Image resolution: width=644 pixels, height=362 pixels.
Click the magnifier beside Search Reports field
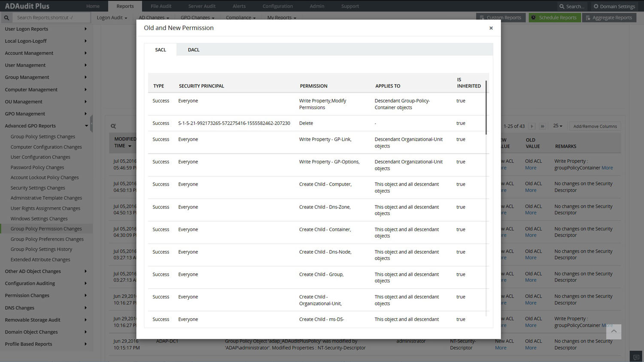point(6,18)
